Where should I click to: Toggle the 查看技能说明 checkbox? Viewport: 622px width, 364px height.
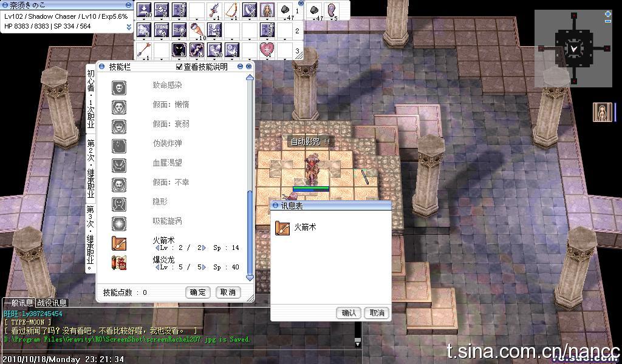(179, 67)
